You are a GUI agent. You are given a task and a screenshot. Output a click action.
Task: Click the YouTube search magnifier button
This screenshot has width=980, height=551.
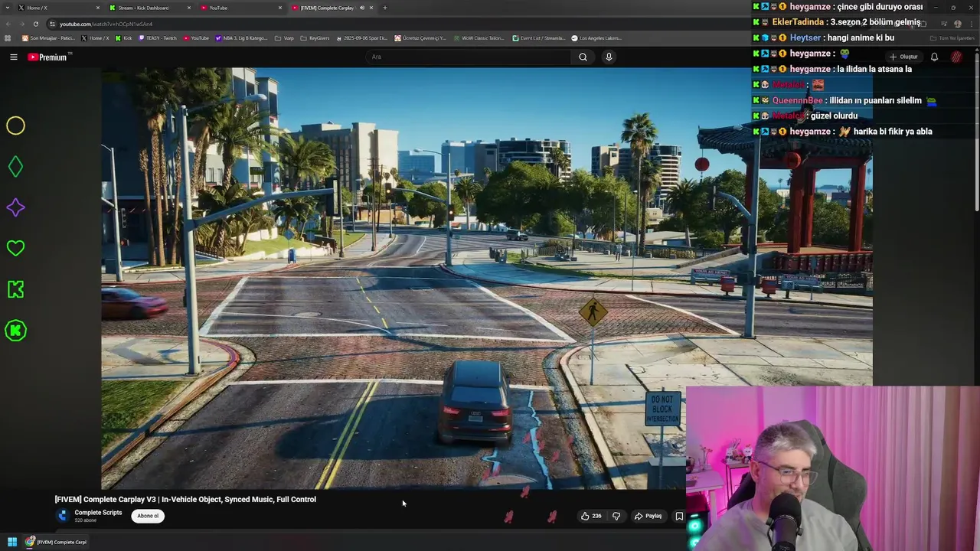point(583,57)
